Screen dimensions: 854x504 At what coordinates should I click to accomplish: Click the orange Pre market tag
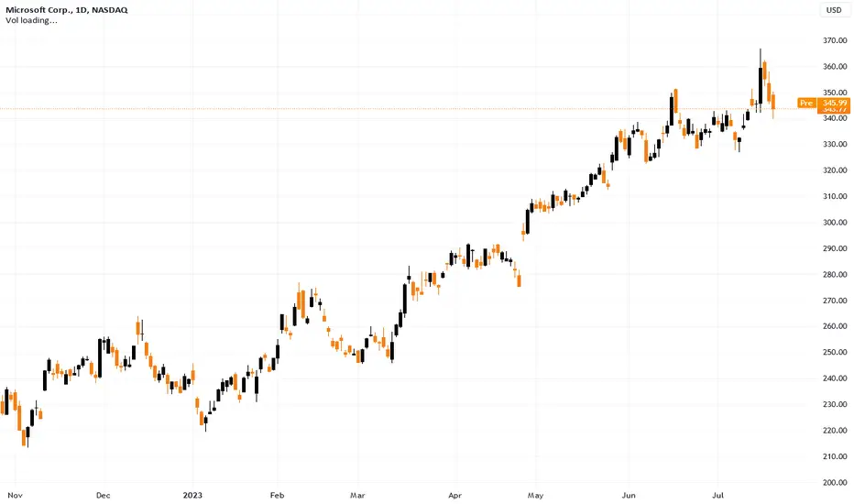tap(806, 103)
